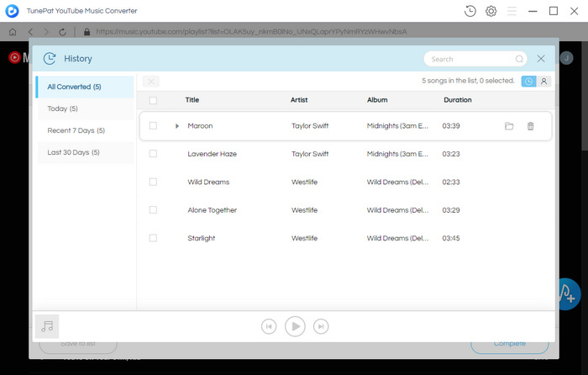Viewport: 588px width, 375px height.
Task: Click Taylor Swift artist in Lavender Haze row
Action: click(310, 154)
